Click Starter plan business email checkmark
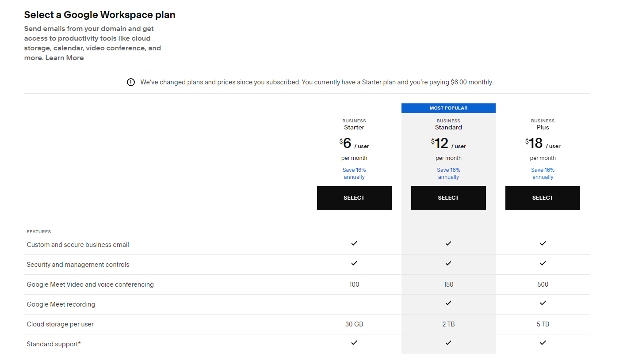Viewport: 623px width, 364px height. point(354,243)
